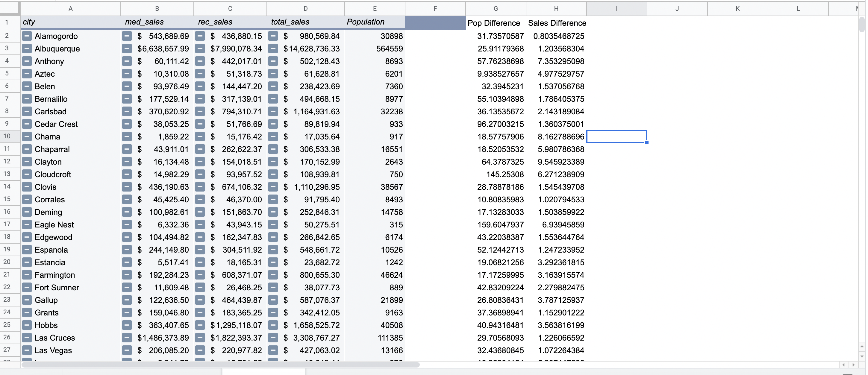The height and width of the screenshot is (375, 868).
Task: Select column K header
Action: (737, 9)
